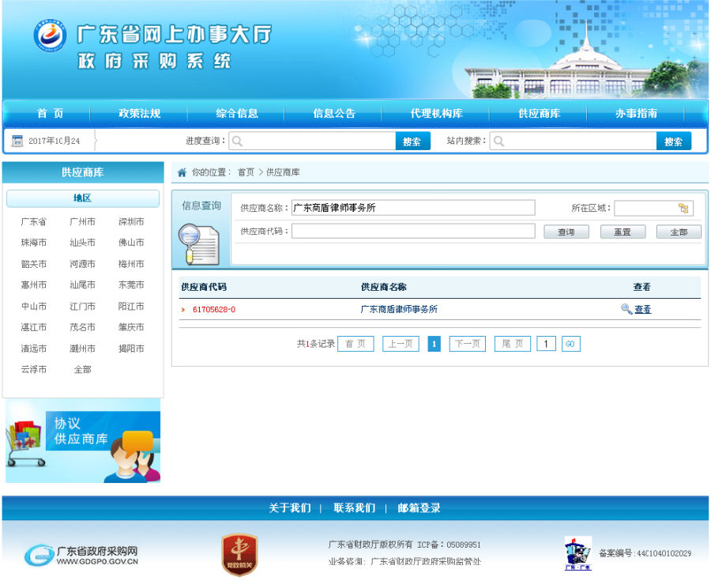
Task: Select 全部 in the region list
Action: (82, 369)
